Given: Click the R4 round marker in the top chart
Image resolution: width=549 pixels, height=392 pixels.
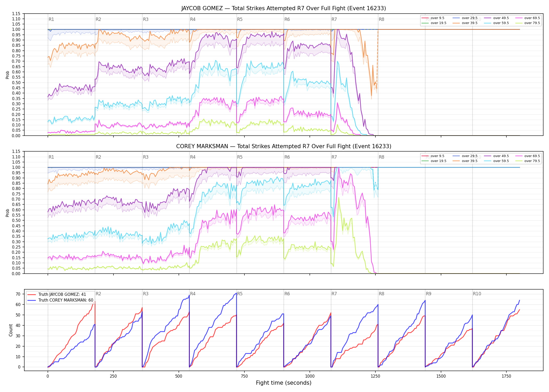Looking at the screenshot, I should [x=193, y=19].
